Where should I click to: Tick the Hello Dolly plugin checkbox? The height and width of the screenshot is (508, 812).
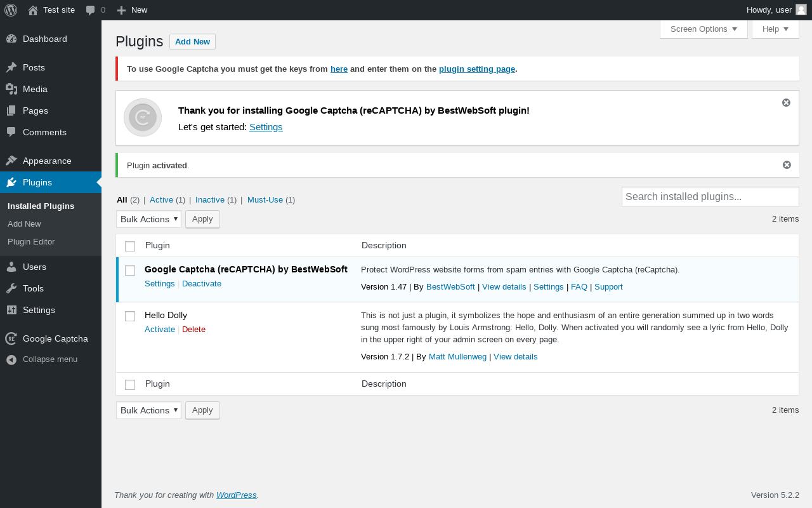coord(130,316)
